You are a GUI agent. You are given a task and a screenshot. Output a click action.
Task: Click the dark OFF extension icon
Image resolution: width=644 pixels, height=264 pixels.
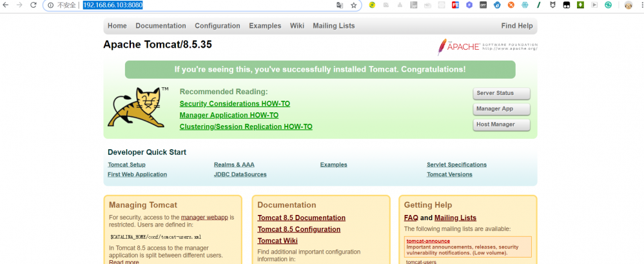coord(483,5)
